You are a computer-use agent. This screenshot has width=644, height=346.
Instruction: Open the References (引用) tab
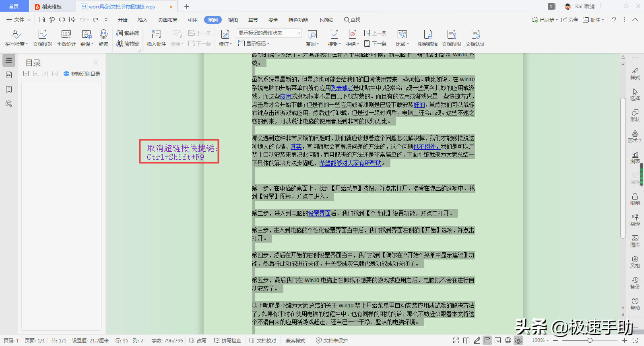point(193,20)
